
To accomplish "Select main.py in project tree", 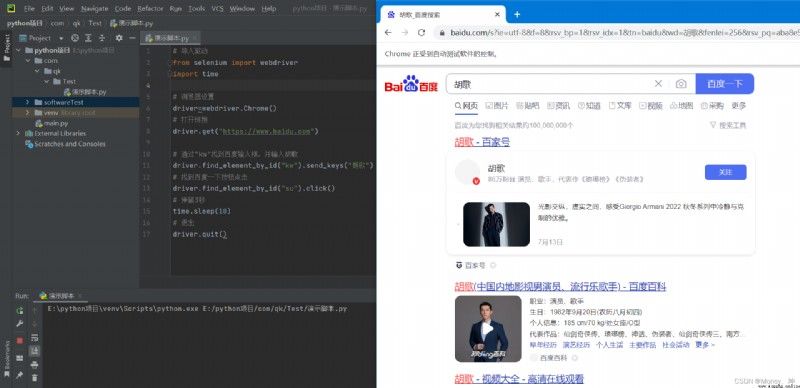I will 52,123.
